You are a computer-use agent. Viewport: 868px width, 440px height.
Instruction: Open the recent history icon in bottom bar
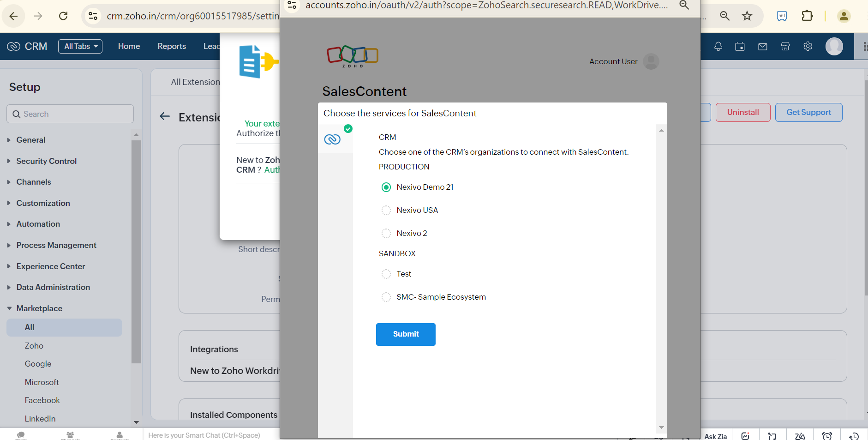pyautogui.click(x=854, y=436)
